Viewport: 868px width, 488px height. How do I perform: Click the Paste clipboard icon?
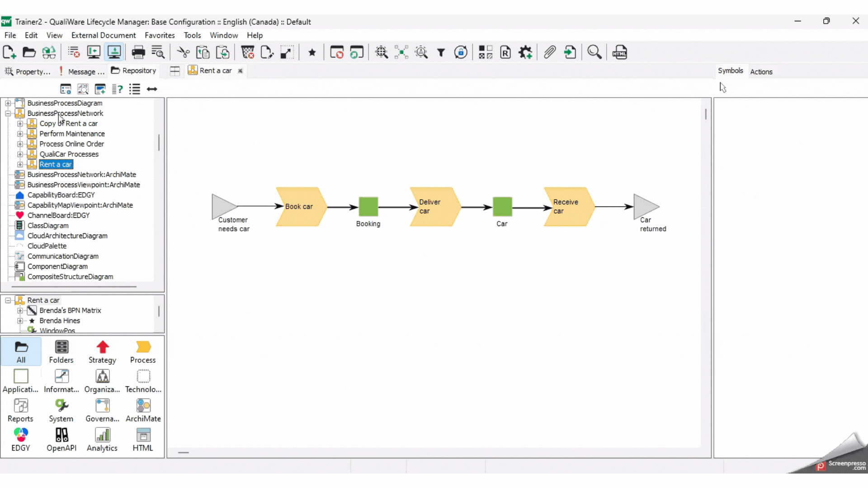point(203,52)
